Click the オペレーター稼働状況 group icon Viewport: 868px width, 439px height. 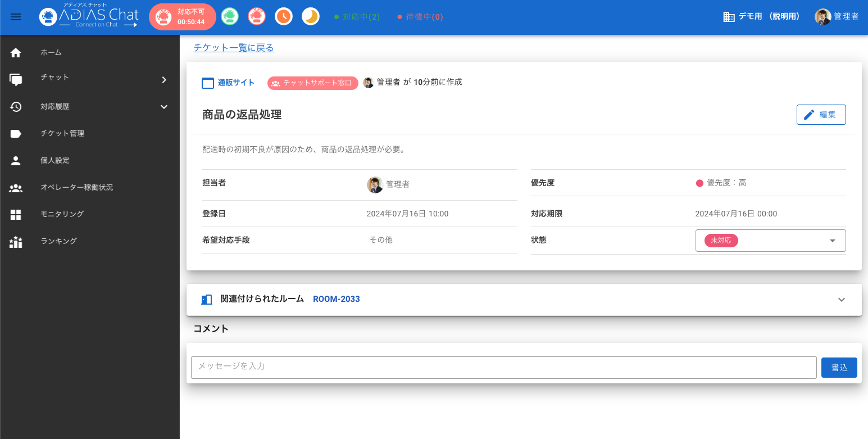[x=16, y=188]
